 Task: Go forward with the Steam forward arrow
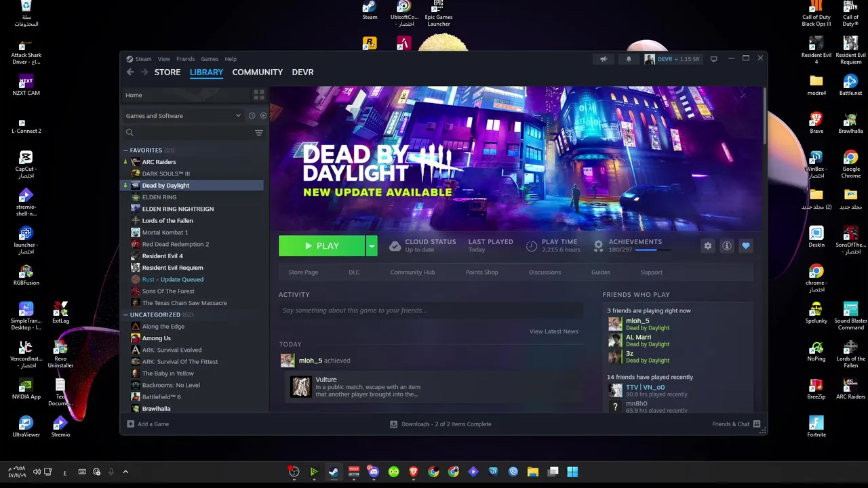pos(144,72)
